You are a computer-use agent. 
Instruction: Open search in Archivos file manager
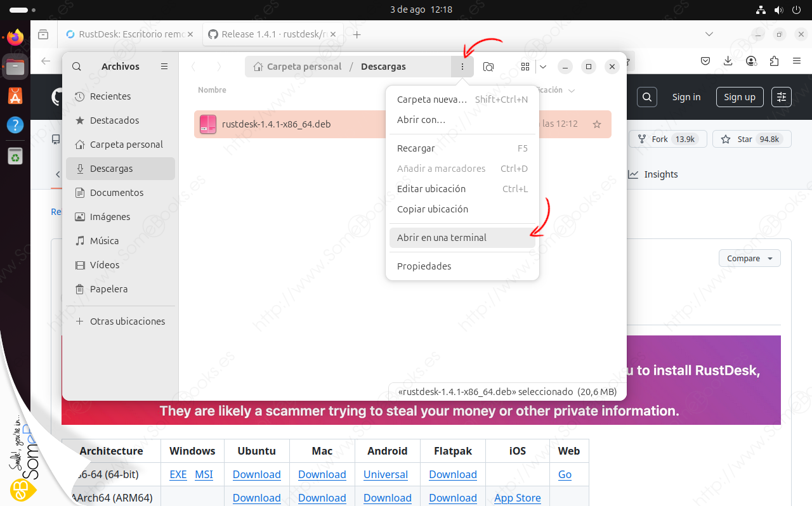[x=77, y=67]
